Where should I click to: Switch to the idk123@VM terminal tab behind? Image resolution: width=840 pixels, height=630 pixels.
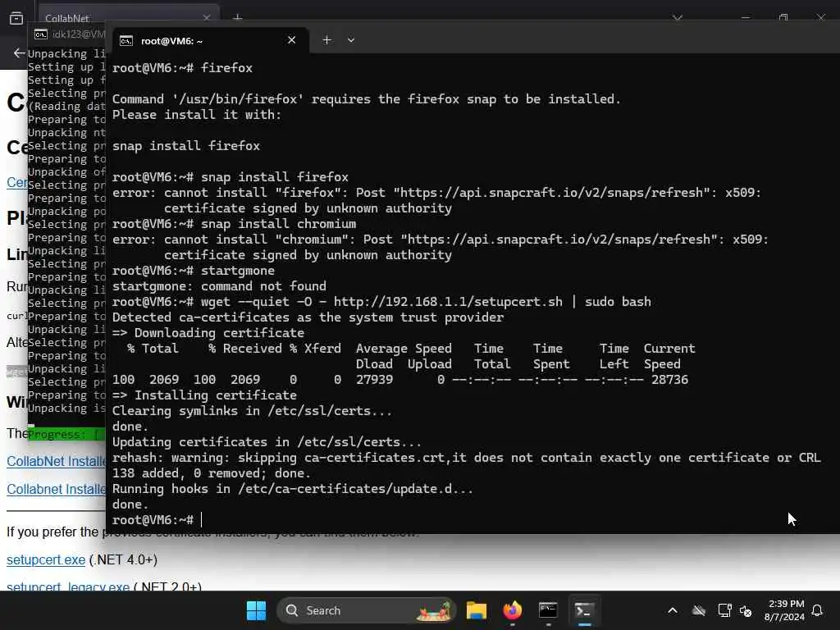coord(69,34)
